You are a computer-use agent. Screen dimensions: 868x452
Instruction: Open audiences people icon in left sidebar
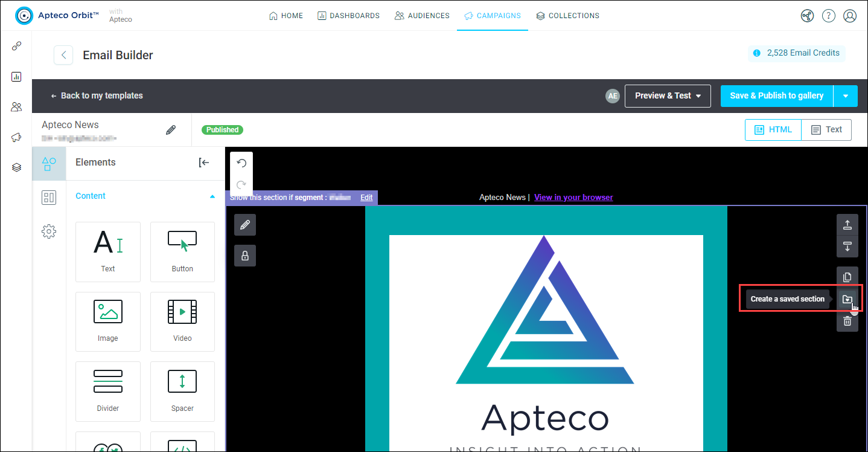(16, 107)
